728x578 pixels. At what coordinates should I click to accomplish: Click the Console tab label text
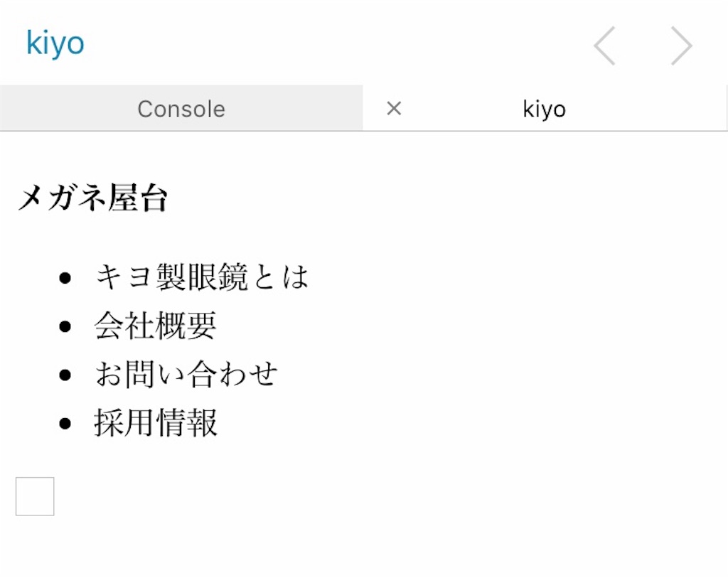pos(181,108)
